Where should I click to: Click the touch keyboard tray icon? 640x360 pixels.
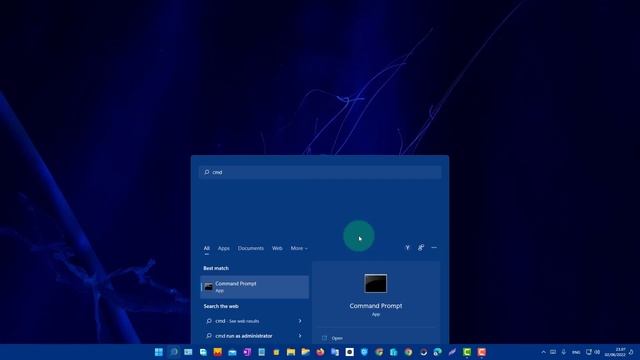point(553,352)
